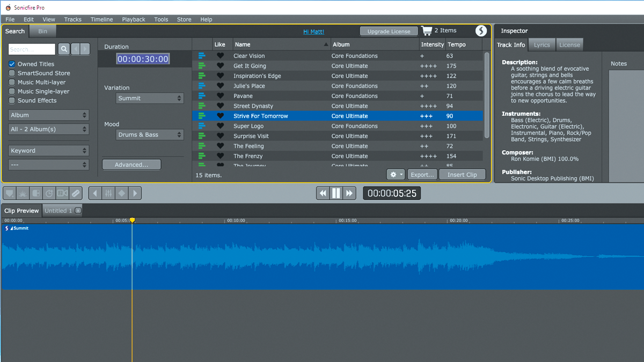The image size is (644, 362).
Task: Click the add marker shield toolbar icon
Action: [10, 193]
